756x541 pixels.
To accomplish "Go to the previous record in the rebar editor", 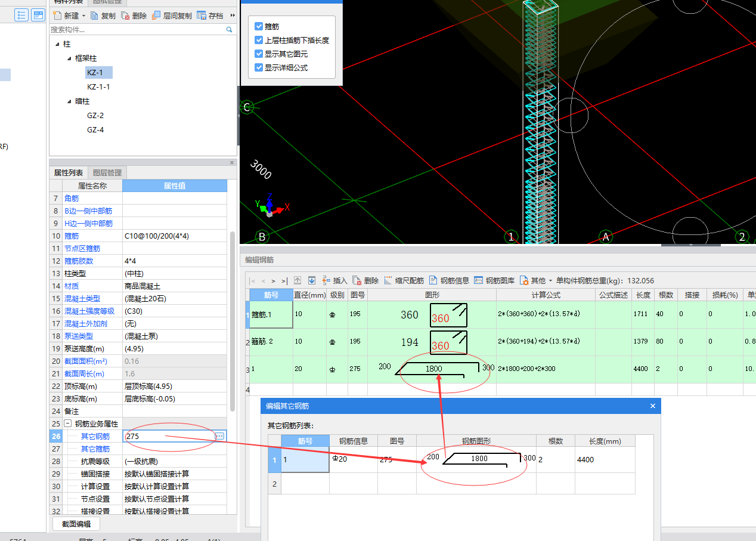I will [264, 280].
